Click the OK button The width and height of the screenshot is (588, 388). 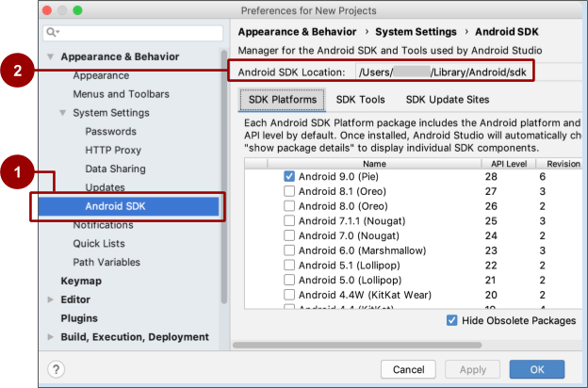[536, 369]
